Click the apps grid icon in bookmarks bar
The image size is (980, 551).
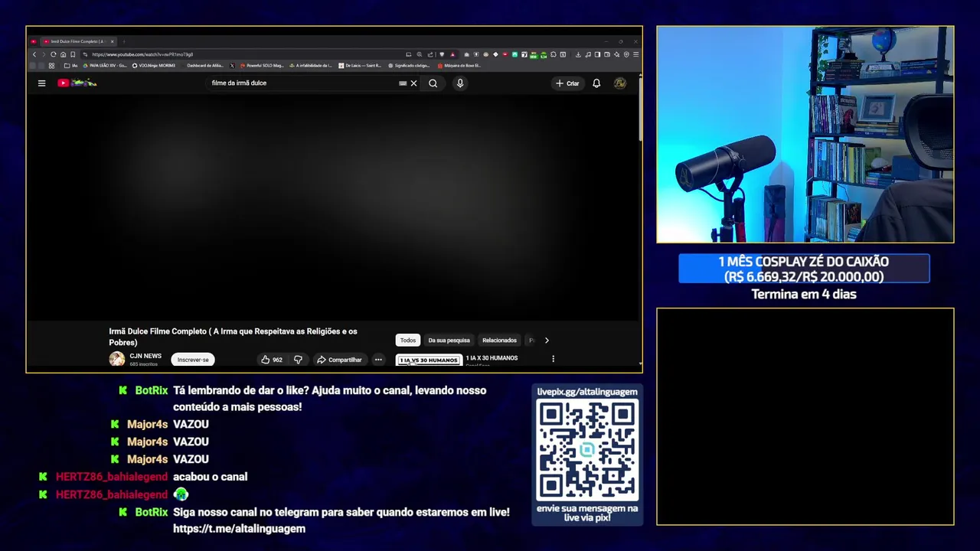(51, 66)
